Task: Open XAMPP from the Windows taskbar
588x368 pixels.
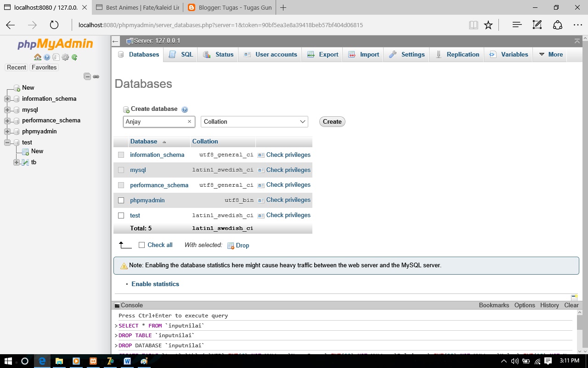Action: (x=93, y=361)
